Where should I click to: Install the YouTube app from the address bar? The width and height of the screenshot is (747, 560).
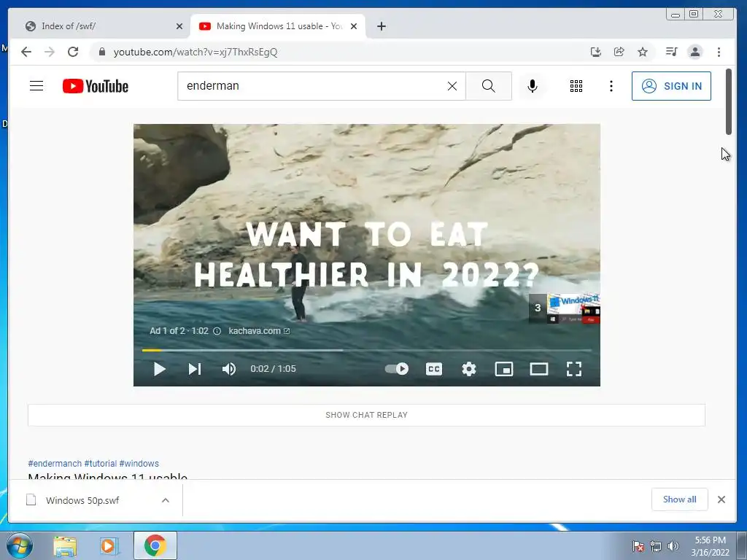point(595,52)
